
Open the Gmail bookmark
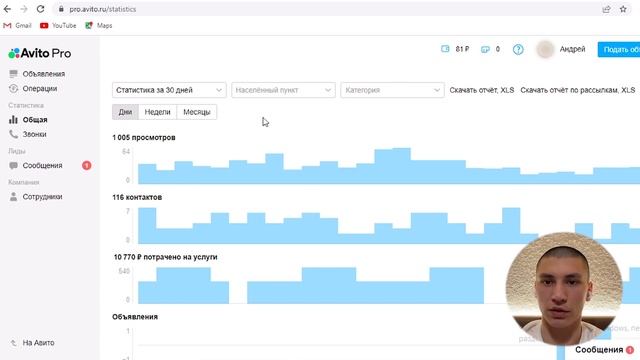click(x=18, y=25)
